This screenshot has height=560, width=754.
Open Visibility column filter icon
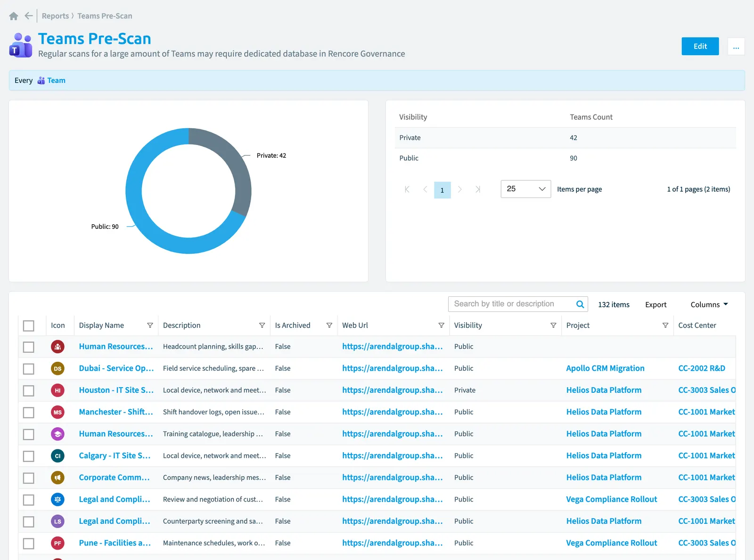[x=553, y=325]
